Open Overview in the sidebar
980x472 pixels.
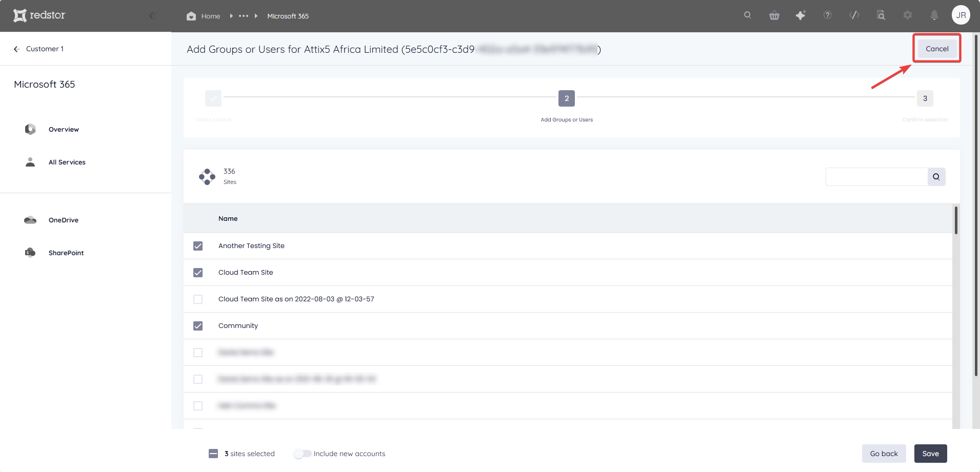click(64, 130)
